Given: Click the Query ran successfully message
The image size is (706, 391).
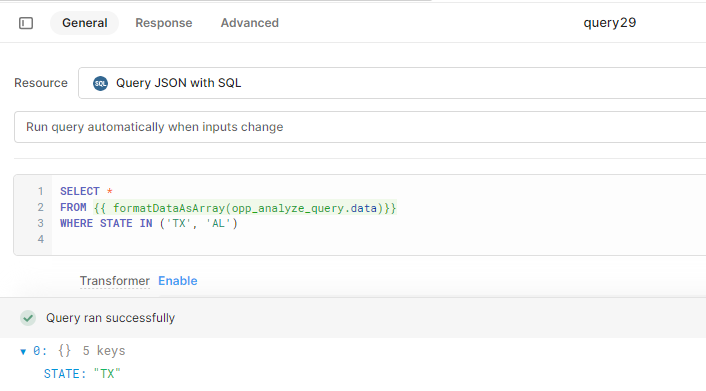Looking at the screenshot, I should click(x=110, y=318).
